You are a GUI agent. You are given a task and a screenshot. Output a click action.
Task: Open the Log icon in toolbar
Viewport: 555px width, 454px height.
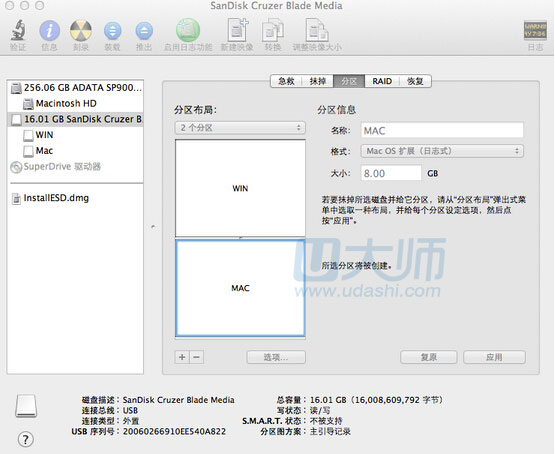click(535, 30)
